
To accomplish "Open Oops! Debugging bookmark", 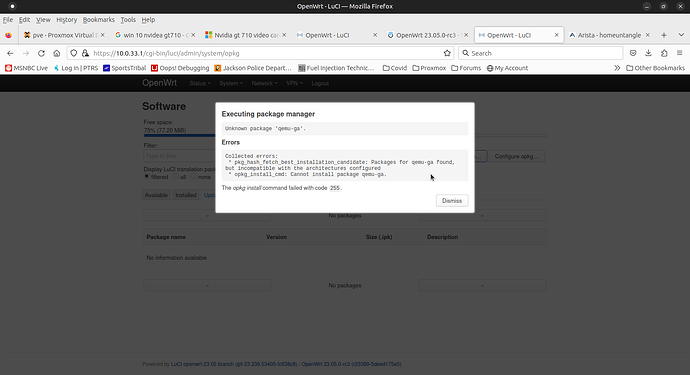I will coord(180,68).
